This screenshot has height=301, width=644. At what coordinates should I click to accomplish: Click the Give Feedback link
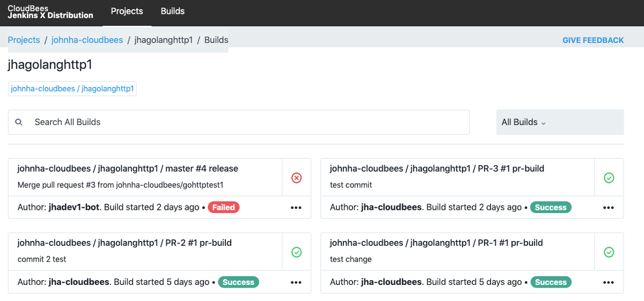[593, 40]
